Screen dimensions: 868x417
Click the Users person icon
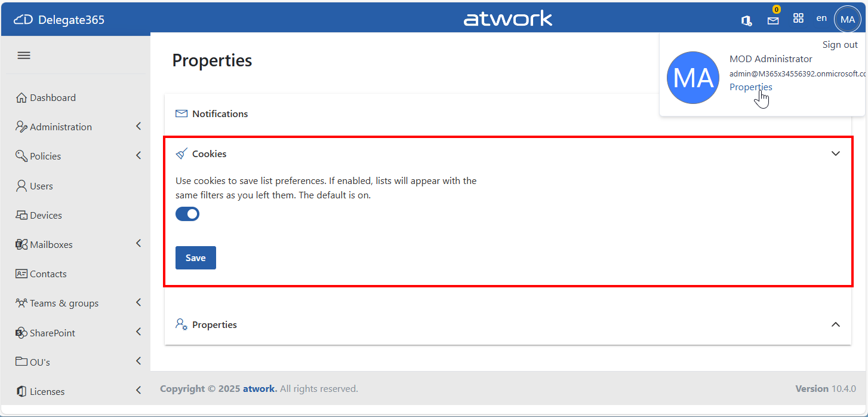tap(21, 186)
